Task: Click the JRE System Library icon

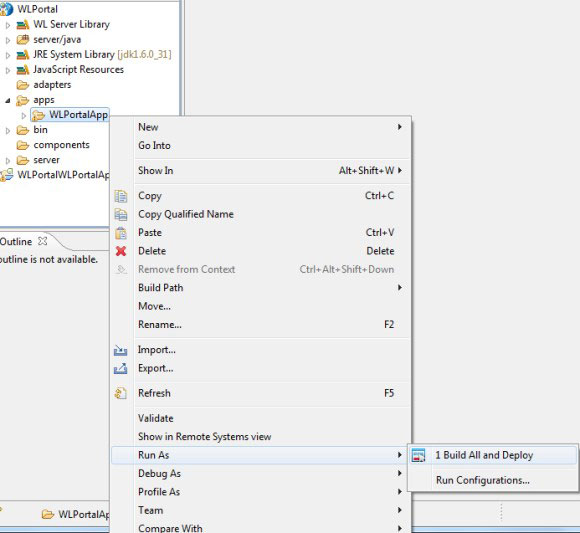Action: (23, 55)
